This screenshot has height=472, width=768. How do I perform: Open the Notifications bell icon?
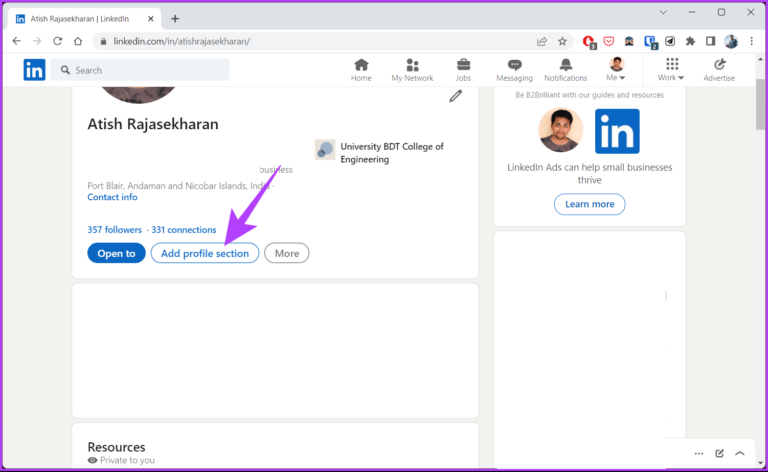565,70
